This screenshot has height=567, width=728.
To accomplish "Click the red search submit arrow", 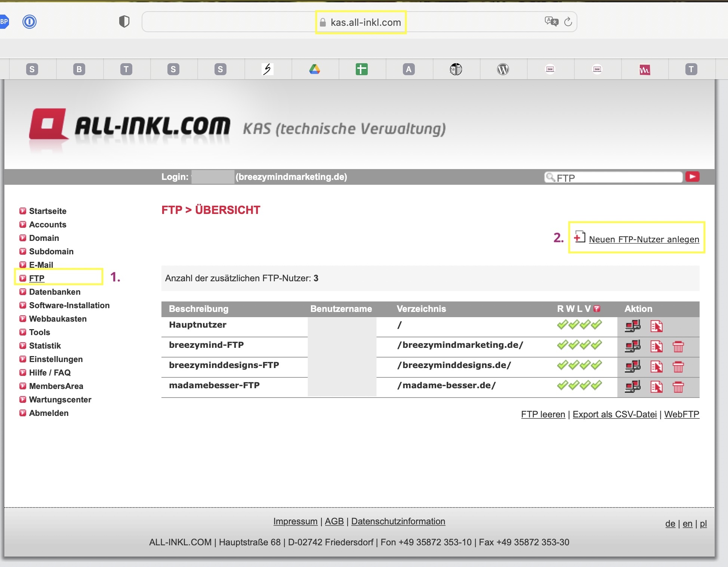I will coord(692,177).
